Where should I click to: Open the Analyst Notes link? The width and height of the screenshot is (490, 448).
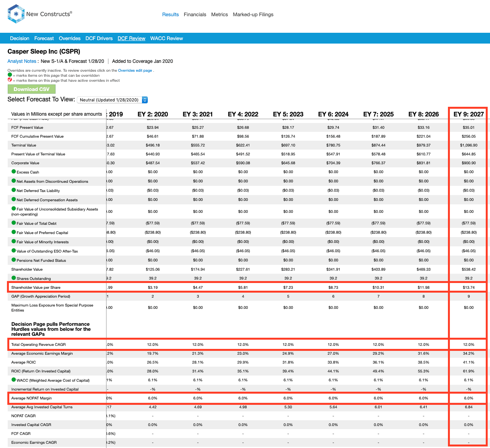(22, 61)
